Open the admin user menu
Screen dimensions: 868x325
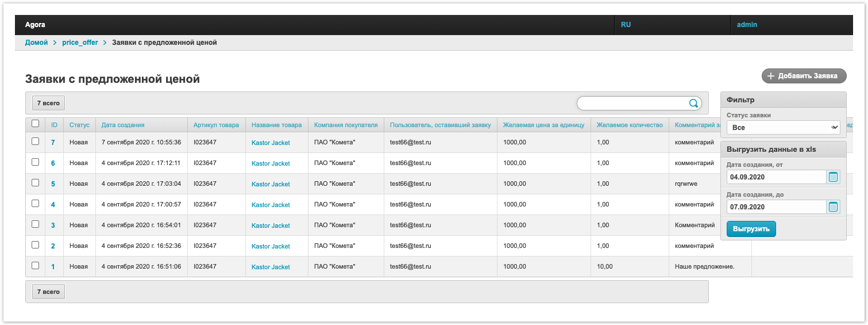747,25
